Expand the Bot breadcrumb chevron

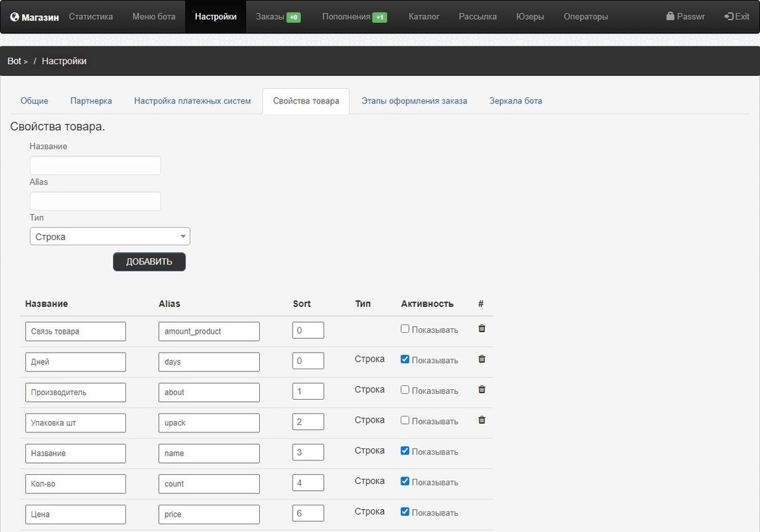26,62
